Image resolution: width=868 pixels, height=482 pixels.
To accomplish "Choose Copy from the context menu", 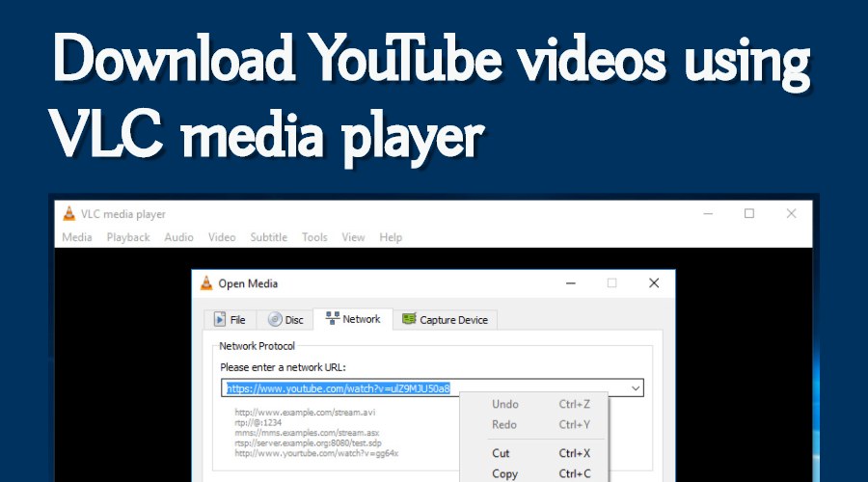I will click(504, 473).
